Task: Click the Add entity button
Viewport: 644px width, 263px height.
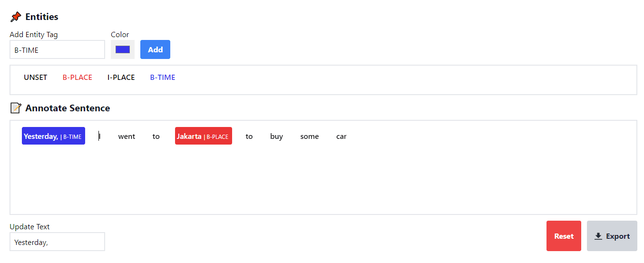Action: 155,49
